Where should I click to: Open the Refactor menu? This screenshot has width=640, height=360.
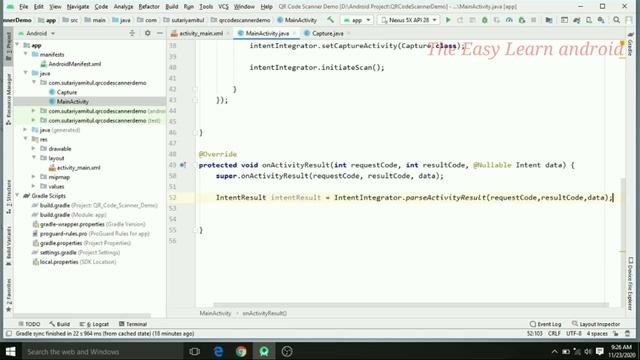(x=149, y=7)
